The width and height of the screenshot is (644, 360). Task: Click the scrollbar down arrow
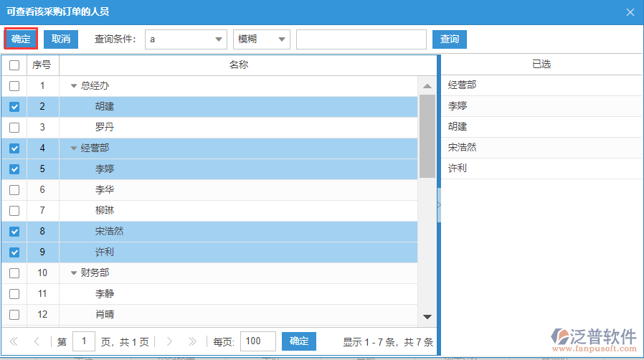(x=427, y=316)
